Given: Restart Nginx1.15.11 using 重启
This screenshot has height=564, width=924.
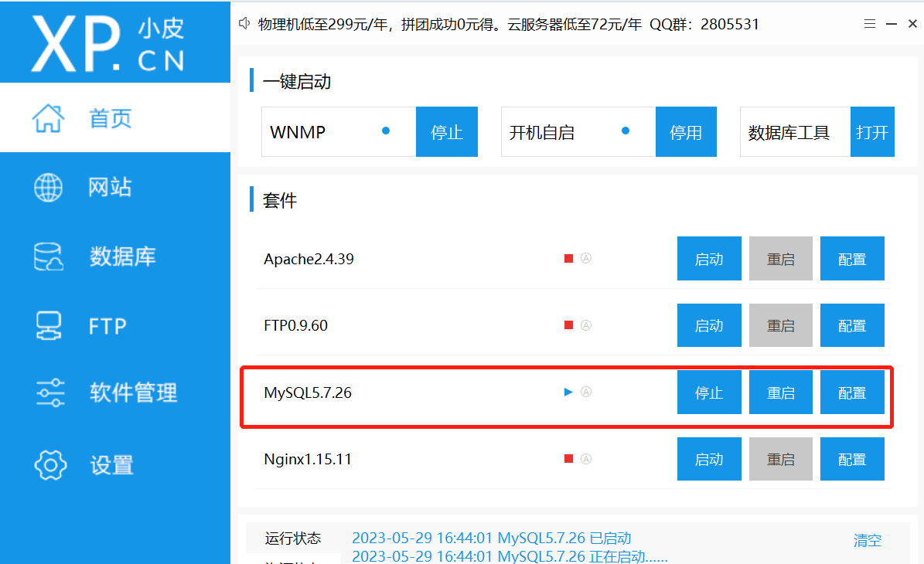Looking at the screenshot, I should pos(781,459).
